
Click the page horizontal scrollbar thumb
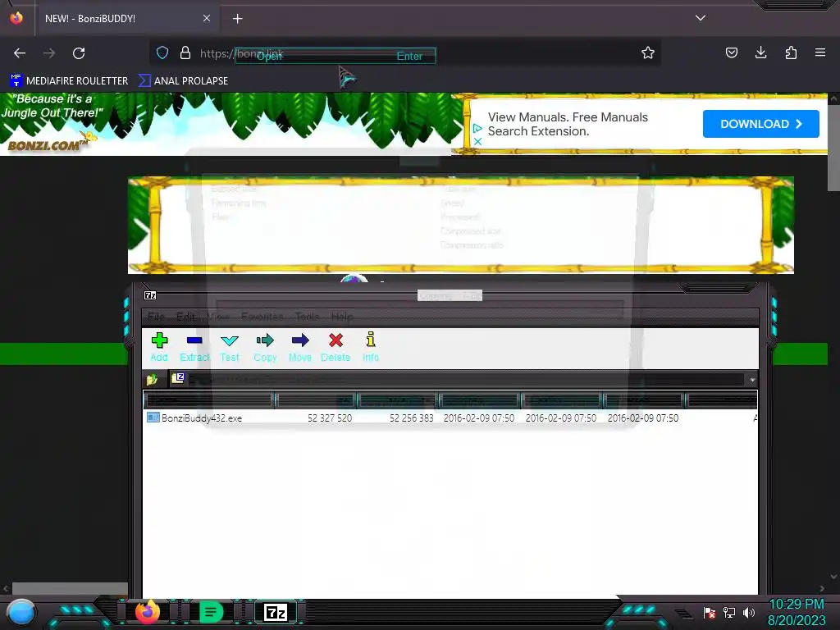tap(70, 588)
